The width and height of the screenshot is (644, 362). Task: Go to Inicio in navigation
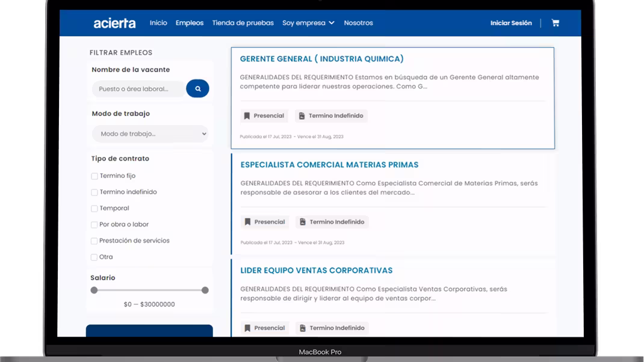coord(158,23)
